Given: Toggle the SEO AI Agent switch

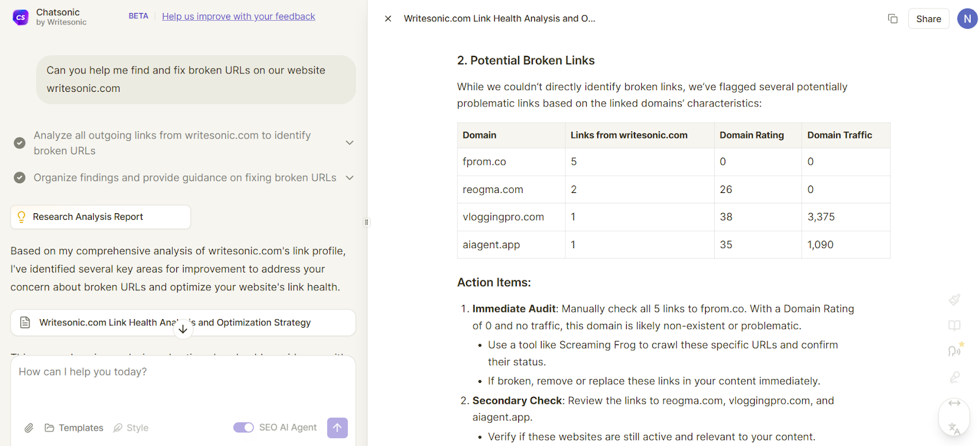Looking at the screenshot, I should [243, 428].
